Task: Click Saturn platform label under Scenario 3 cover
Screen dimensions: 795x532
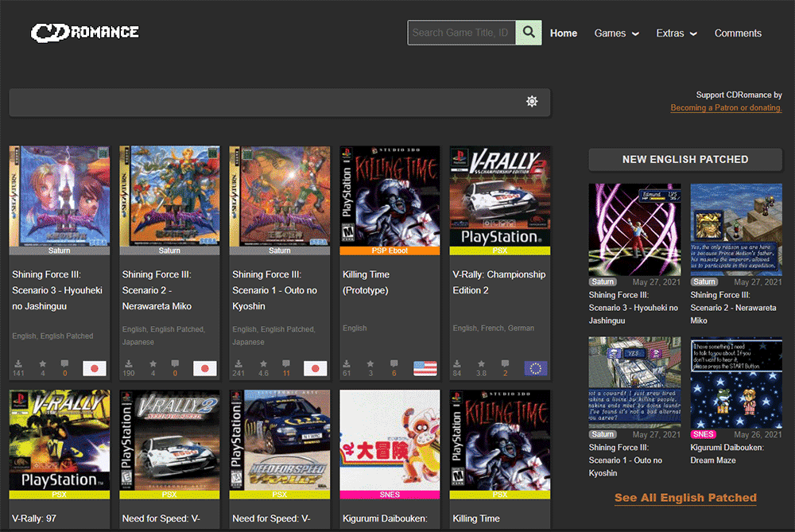Action: [x=60, y=250]
